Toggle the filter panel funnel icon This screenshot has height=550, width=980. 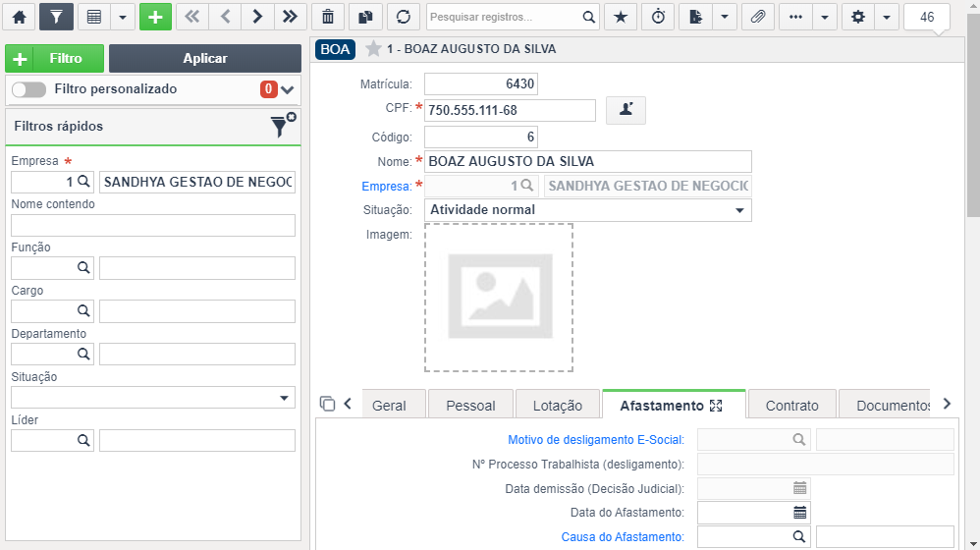coord(56,17)
